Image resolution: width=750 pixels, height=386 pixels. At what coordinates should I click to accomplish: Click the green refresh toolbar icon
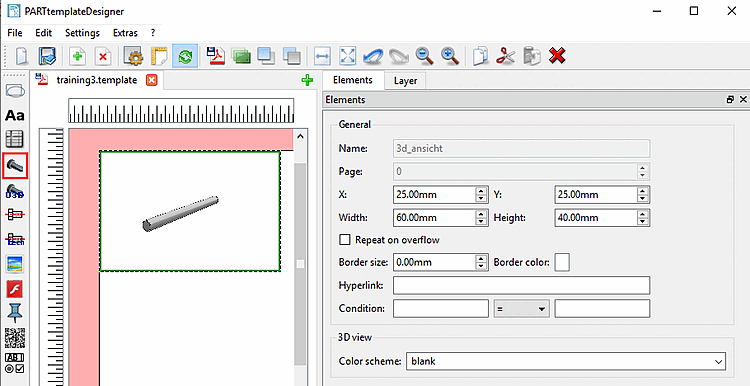click(x=185, y=56)
